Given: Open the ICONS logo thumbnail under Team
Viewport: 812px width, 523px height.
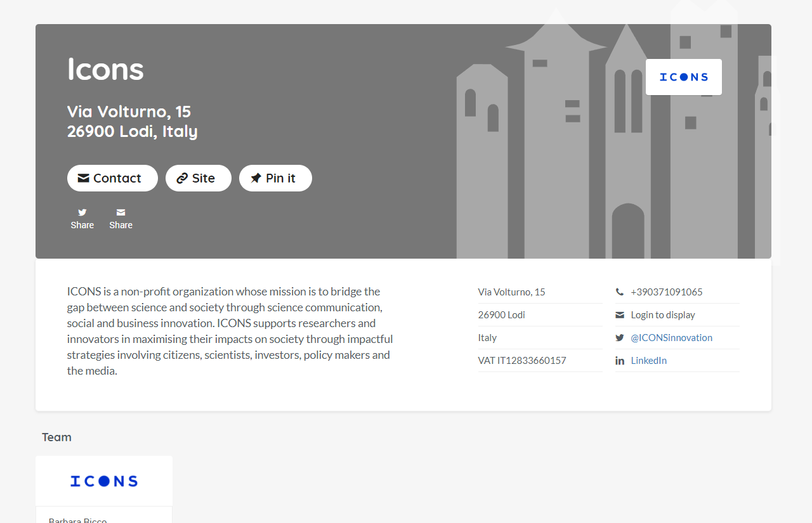Looking at the screenshot, I should (104, 481).
